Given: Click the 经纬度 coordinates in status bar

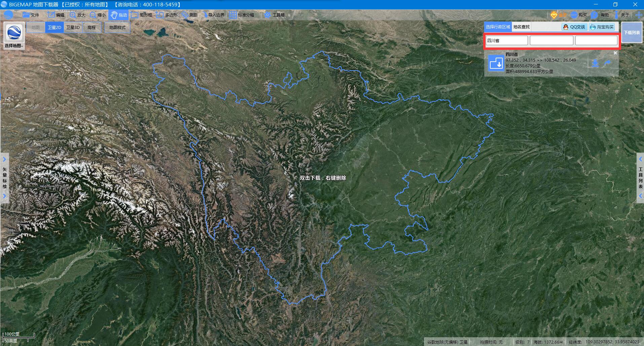Looking at the screenshot, I should tap(604, 342).
